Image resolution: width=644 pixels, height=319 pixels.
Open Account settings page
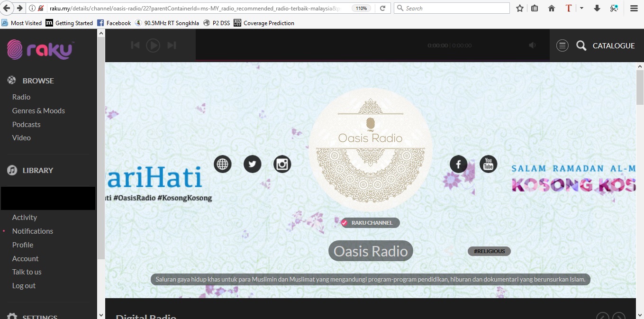(x=26, y=258)
